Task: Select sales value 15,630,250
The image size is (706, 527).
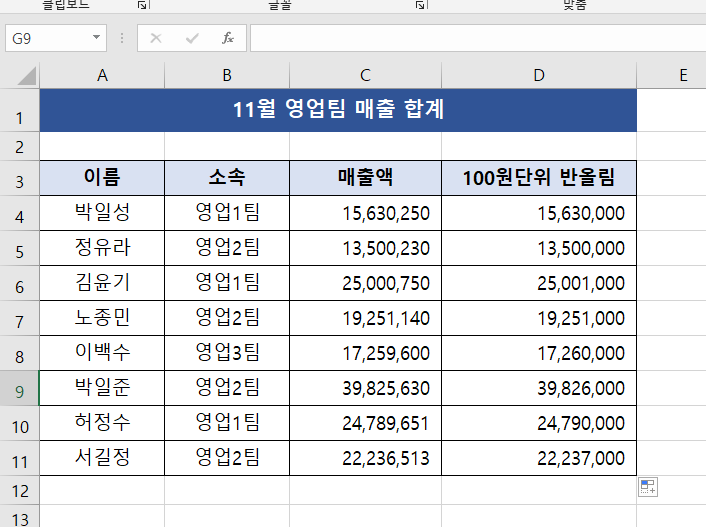Action: (365, 213)
